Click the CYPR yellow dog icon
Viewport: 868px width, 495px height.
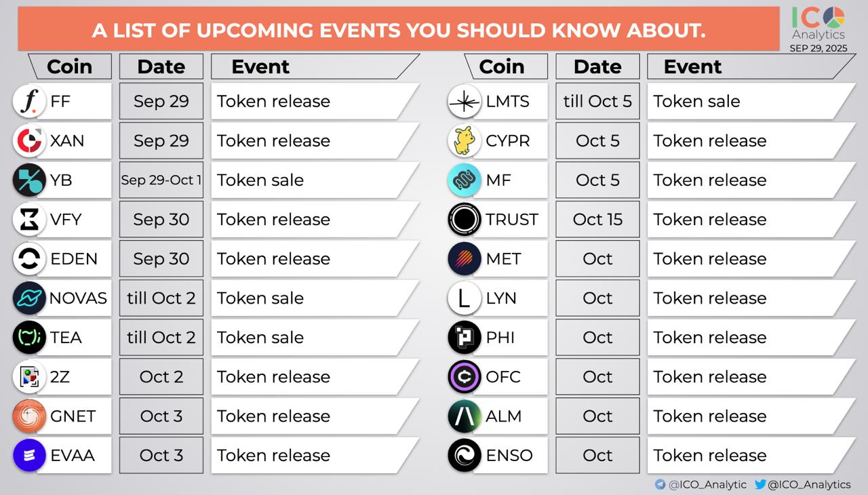tap(465, 140)
